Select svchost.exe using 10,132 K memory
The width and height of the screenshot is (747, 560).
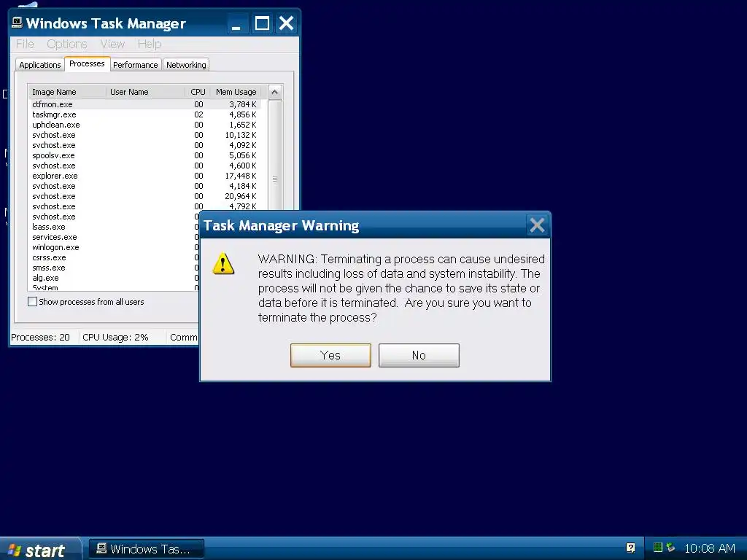coord(145,135)
